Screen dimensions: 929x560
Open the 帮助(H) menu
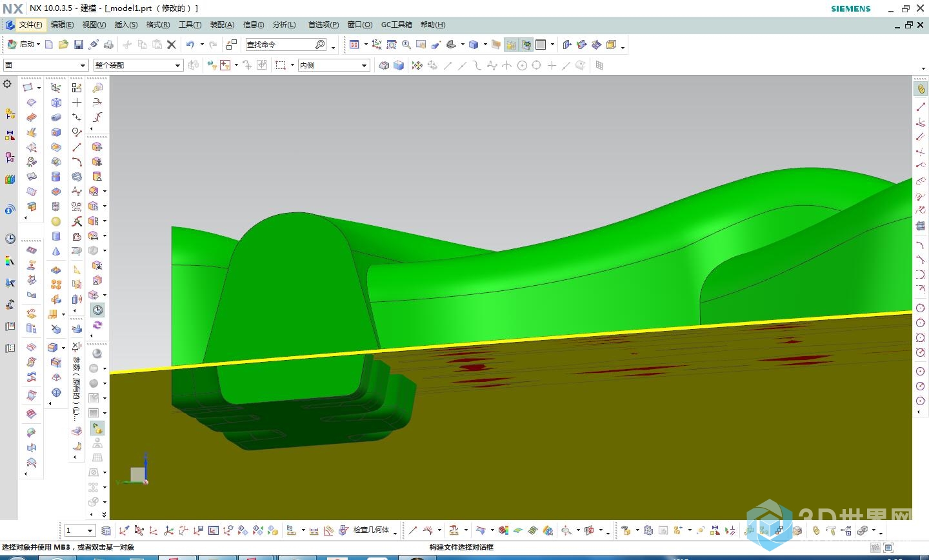point(433,25)
